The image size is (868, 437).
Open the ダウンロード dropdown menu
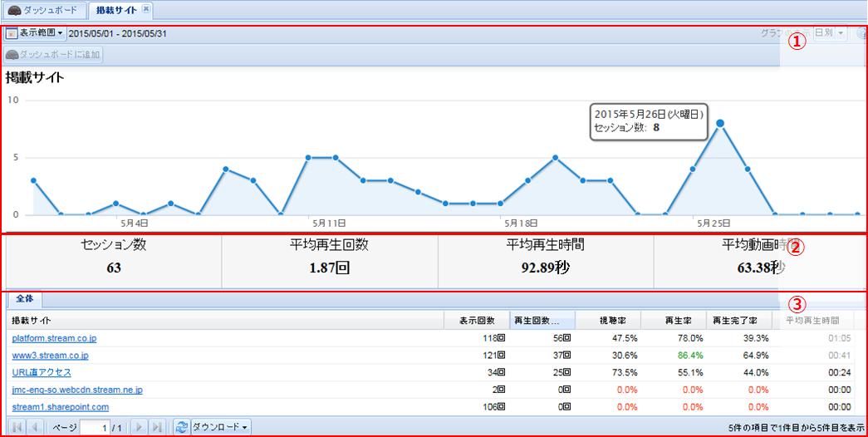tap(221, 427)
